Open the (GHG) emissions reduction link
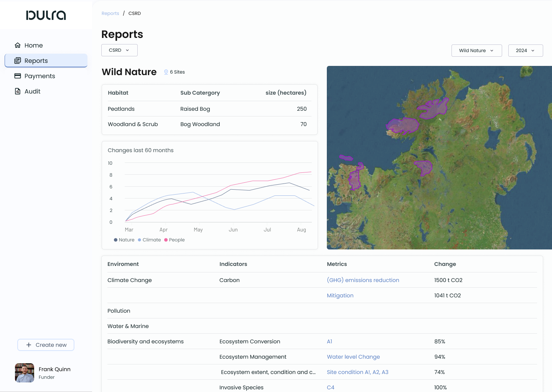This screenshot has width=552, height=392. [363, 280]
